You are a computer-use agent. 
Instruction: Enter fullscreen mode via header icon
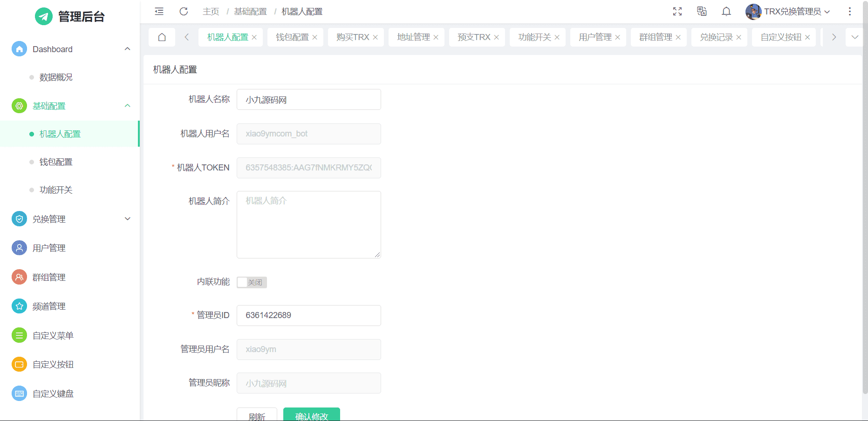click(677, 12)
